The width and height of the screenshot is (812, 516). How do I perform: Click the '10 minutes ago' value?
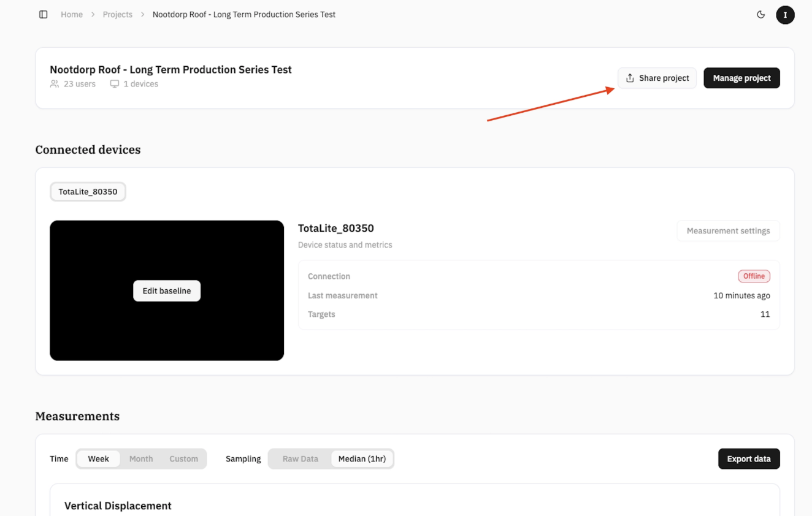pyautogui.click(x=741, y=295)
